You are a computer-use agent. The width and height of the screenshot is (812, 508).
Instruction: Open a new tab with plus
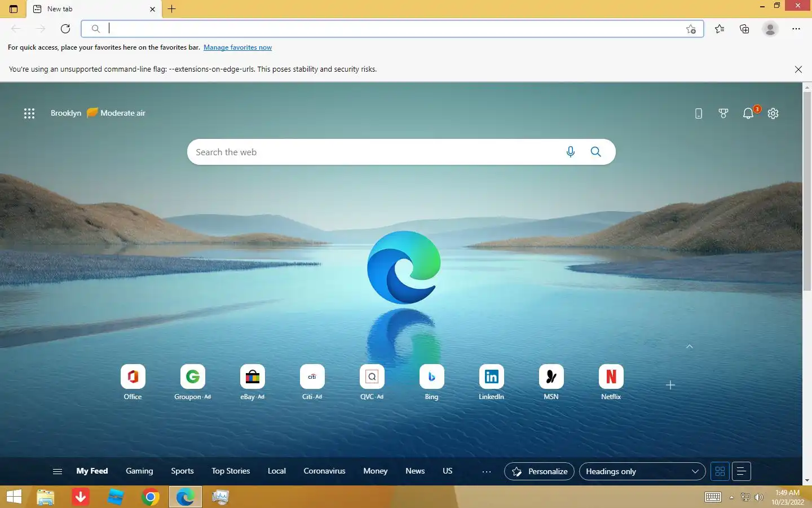pyautogui.click(x=172, y=9)
